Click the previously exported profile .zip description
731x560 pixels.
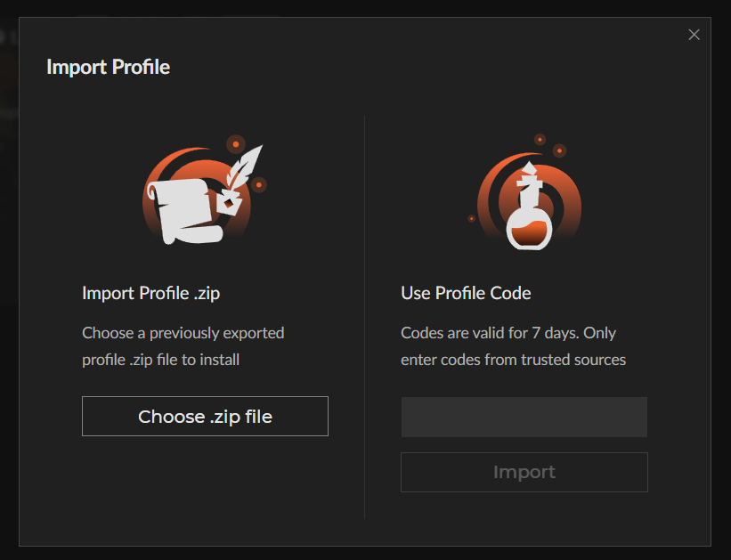[183, 346]
